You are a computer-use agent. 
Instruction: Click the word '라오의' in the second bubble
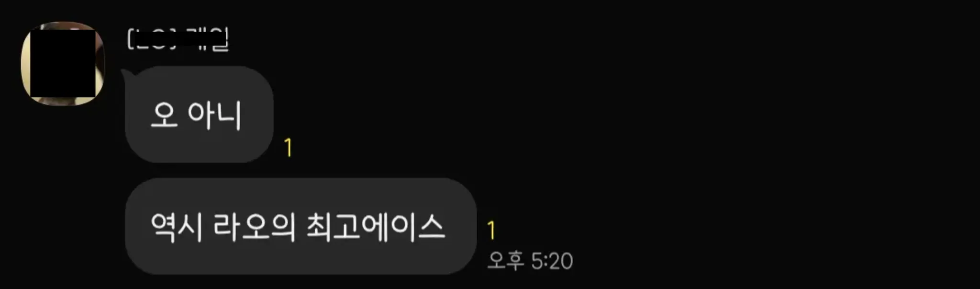[x=254, y=227]
